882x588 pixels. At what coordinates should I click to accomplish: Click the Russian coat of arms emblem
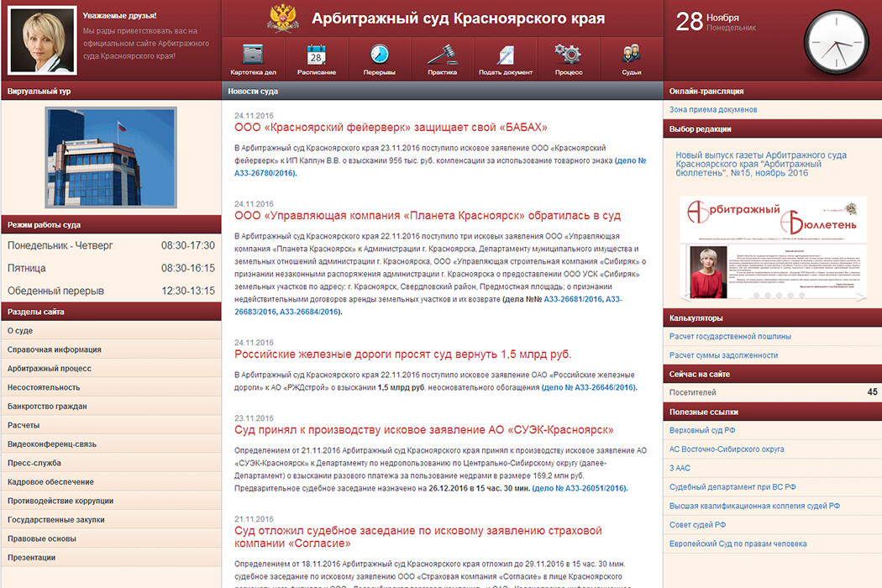281,18
